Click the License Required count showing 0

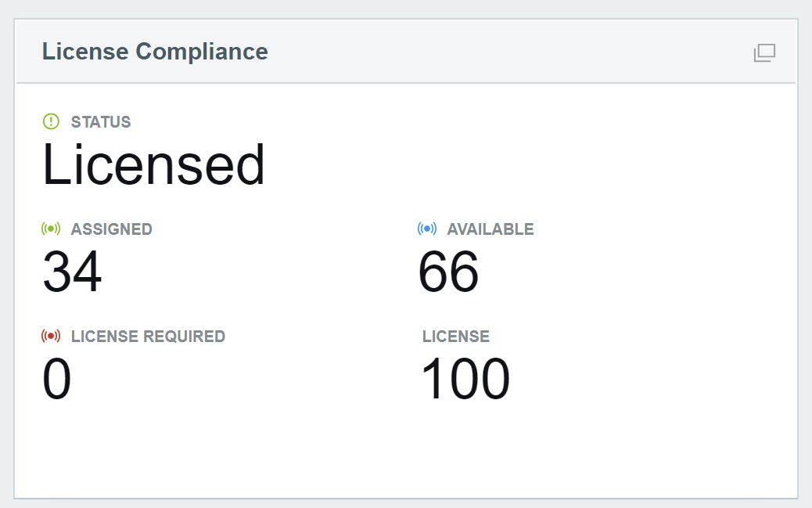point(56,379)
